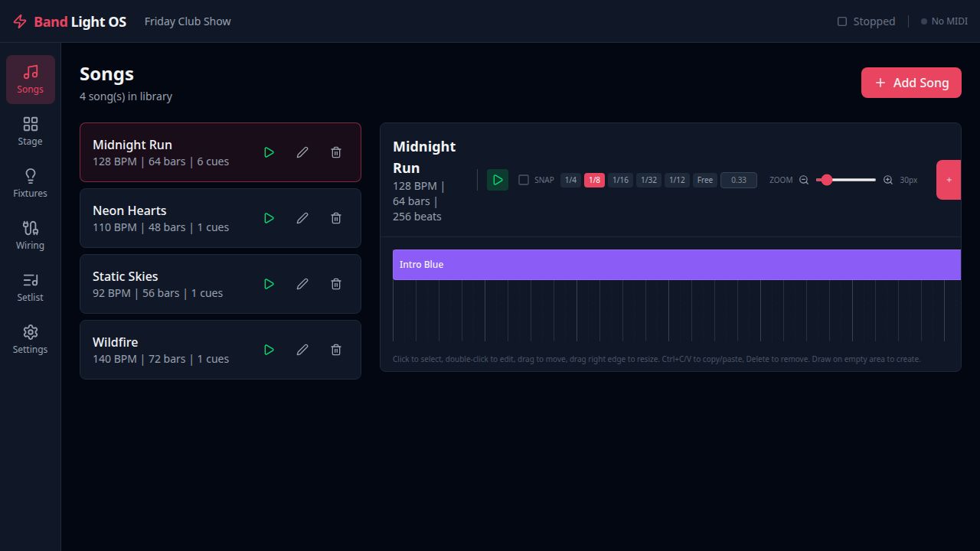Click the zoom slider handle
The image size is (980, 551).
[827, 180]
